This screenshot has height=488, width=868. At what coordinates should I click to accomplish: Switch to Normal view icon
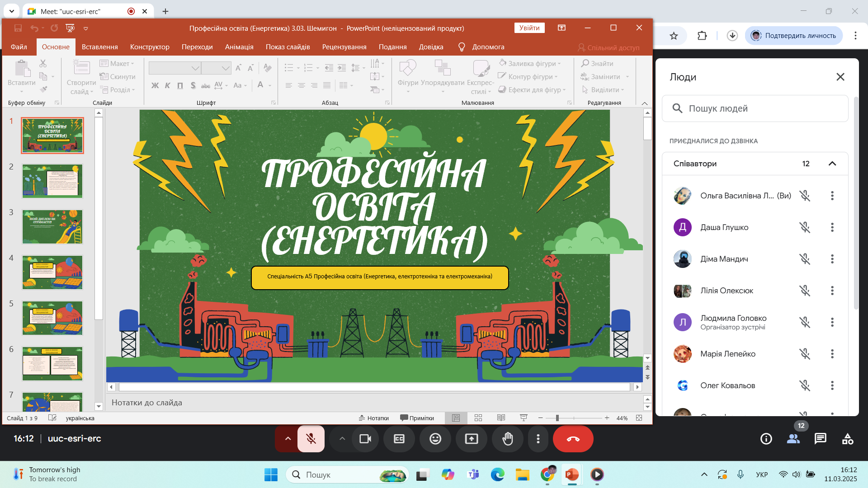click(x=456, y=418)
